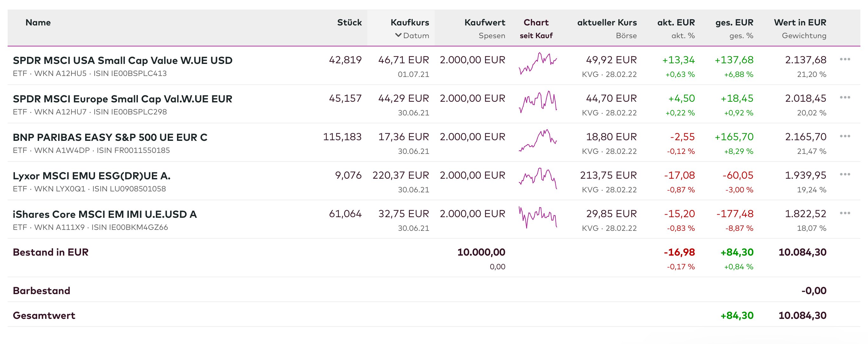868x344 pixels.
Task: Click sparkline chart of SPDR MSCI USA Small Cap
Action: pos(538,63)
